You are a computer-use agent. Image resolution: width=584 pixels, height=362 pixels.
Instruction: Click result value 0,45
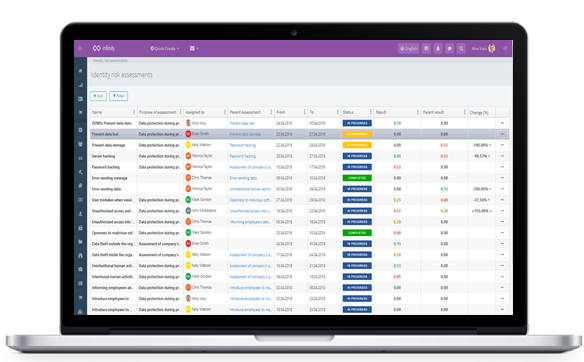point(397,277)
